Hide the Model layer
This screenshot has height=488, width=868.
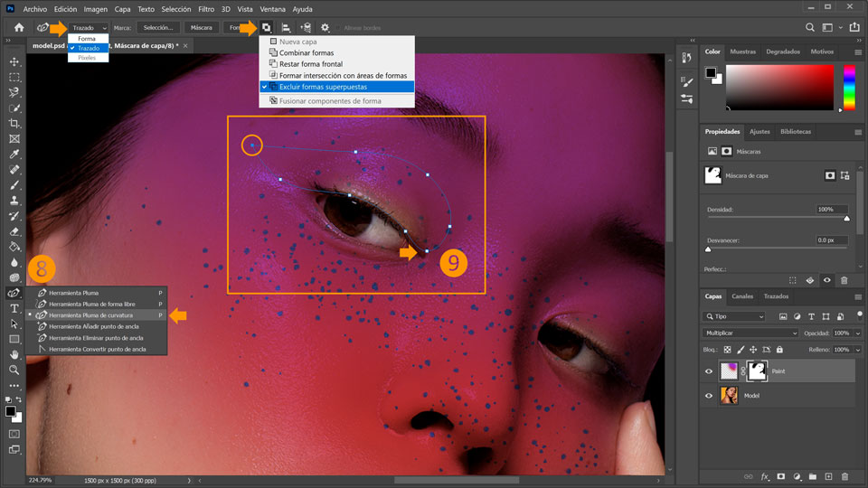(709, 396)
